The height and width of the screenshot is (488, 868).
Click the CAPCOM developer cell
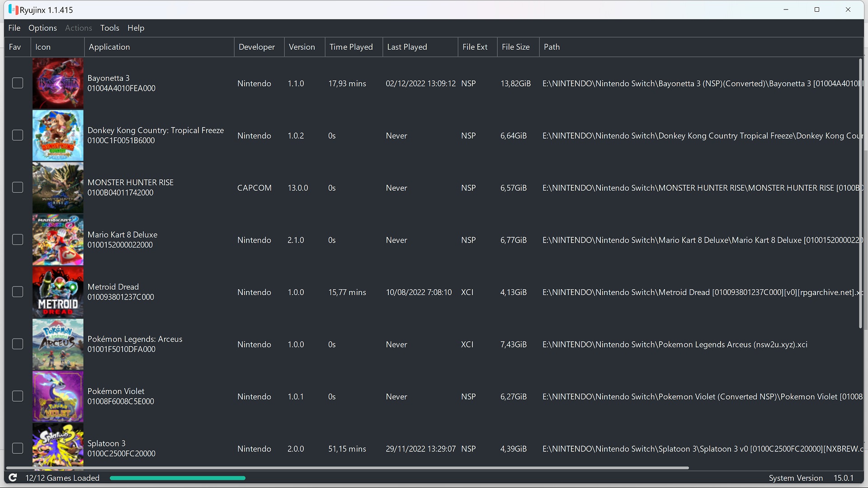tap(255, 188)
